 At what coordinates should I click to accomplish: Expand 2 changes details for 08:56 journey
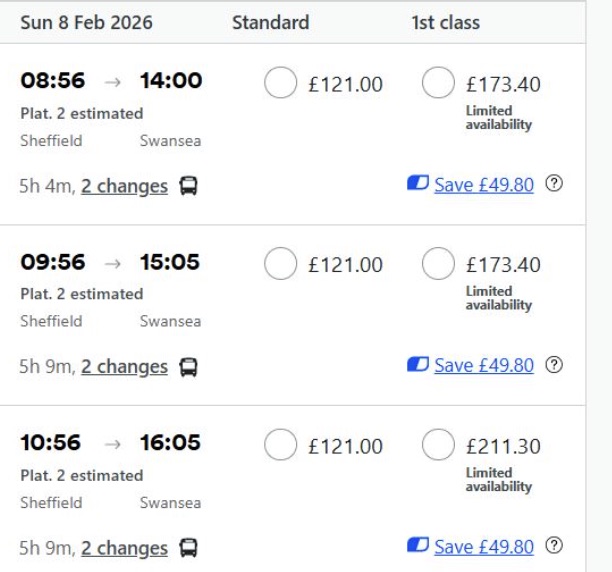coord(124,186)
